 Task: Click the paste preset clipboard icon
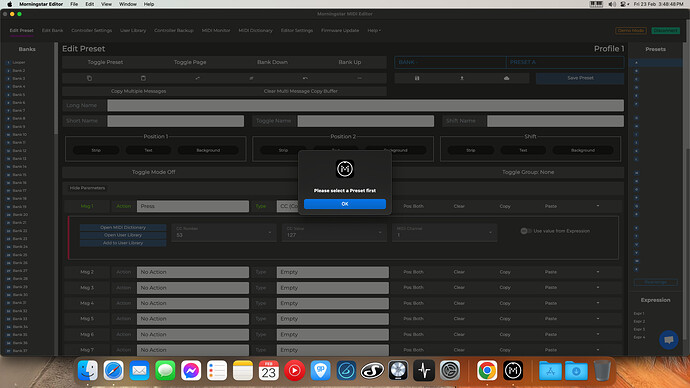pos(143,78)
